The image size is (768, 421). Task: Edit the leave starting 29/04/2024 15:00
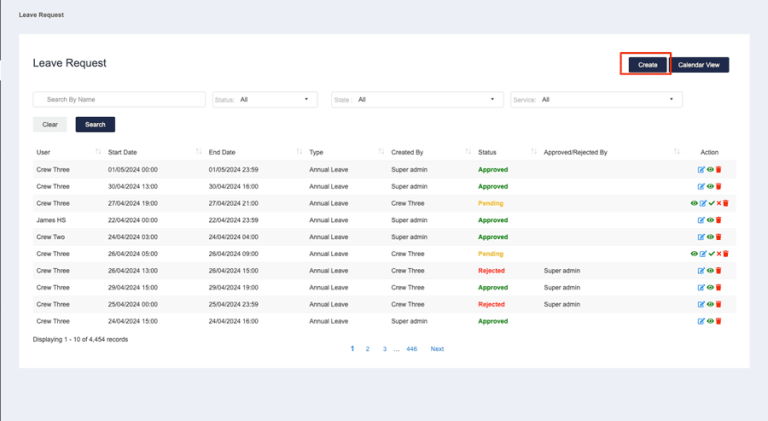pos(701,287)
